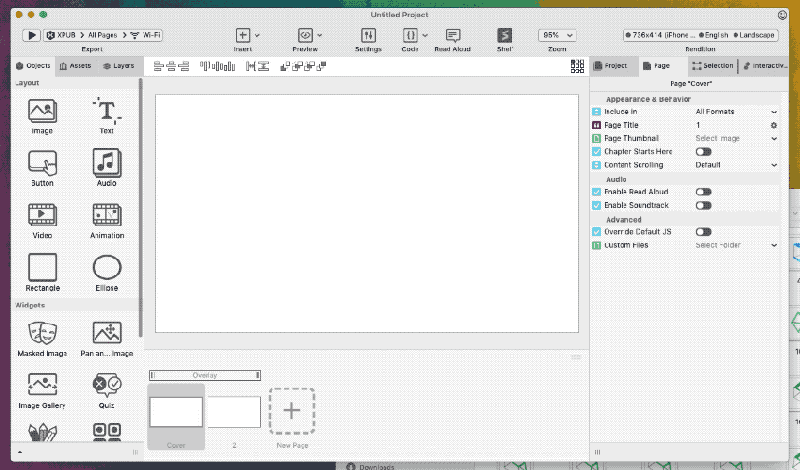Image resolution: width=800 pixels, height=470 pixels.
Task: Click the Wi-Fi export target breadcrumb
Action: click(146, 35)
